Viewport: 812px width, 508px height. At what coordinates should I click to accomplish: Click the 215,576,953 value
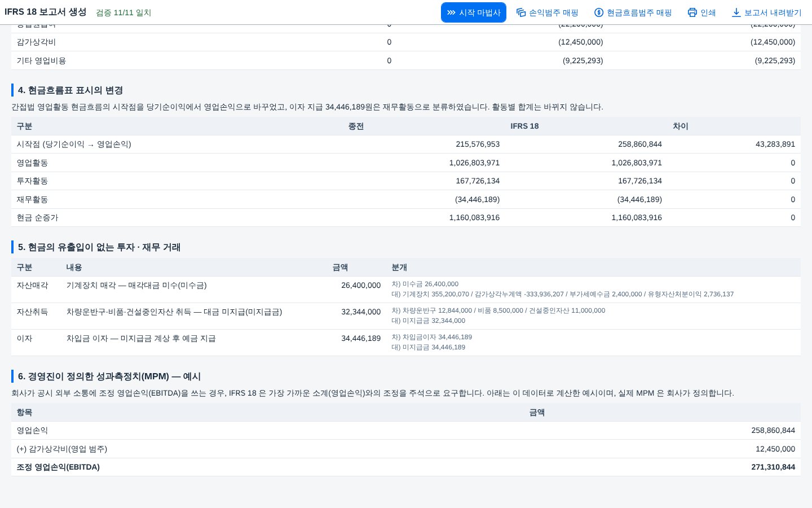pos(478,144)
